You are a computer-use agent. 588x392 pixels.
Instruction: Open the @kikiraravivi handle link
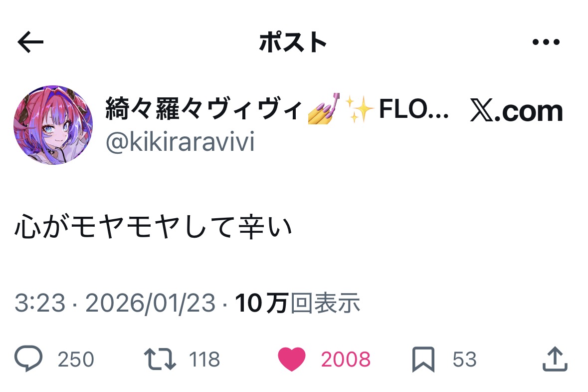click(180, 143)
